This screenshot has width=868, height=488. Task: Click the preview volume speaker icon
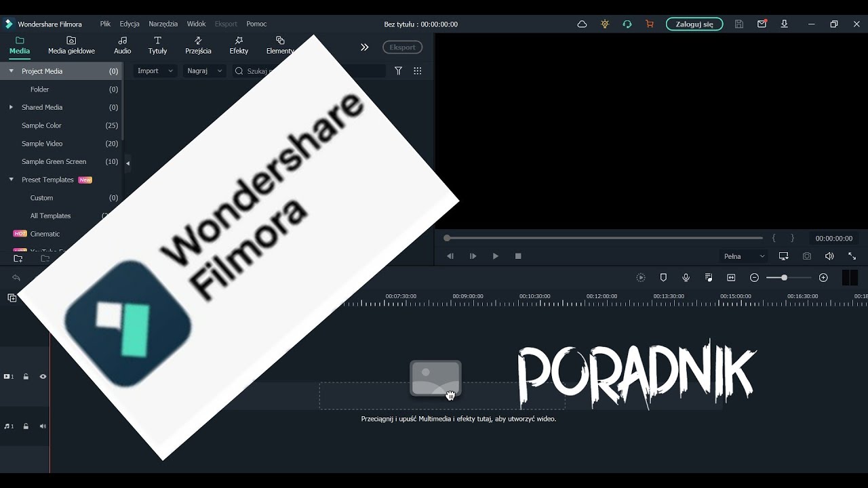[829, 256]
